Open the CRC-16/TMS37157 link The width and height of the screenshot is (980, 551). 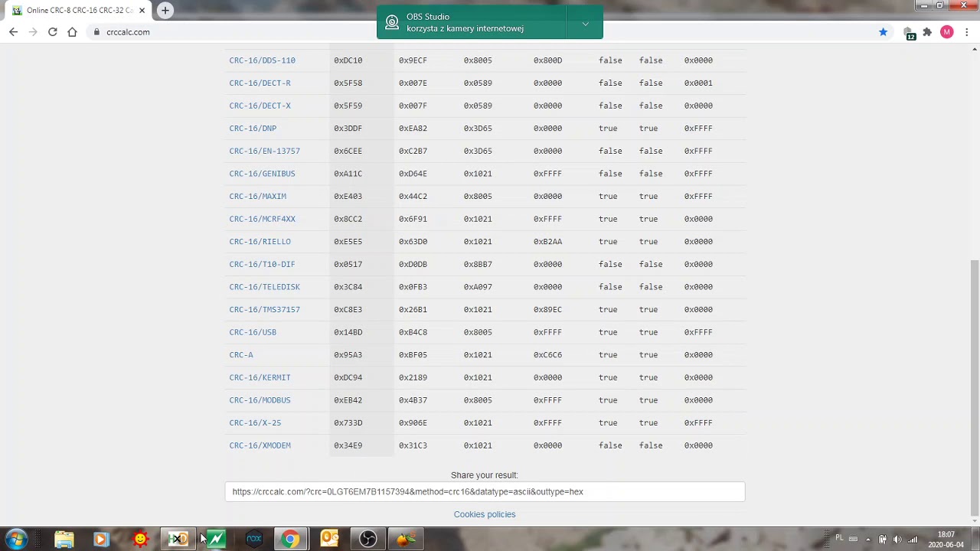(264, 309)
